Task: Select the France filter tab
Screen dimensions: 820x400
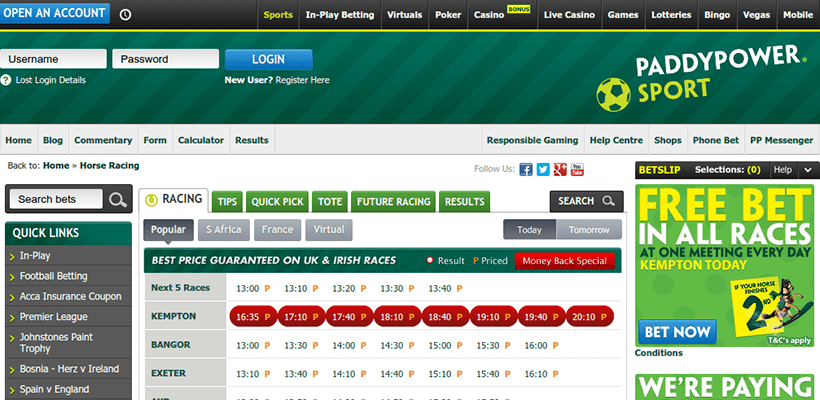Action: (278, 230)
